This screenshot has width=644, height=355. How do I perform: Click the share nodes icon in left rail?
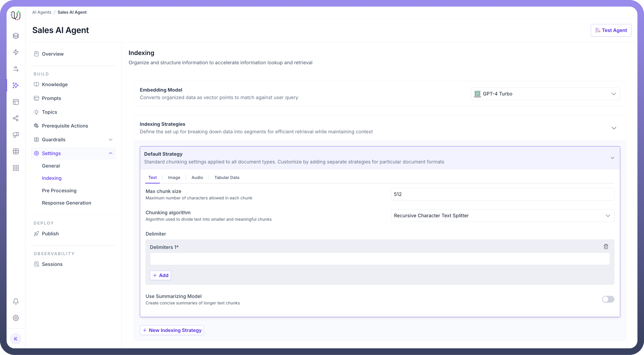16,118
